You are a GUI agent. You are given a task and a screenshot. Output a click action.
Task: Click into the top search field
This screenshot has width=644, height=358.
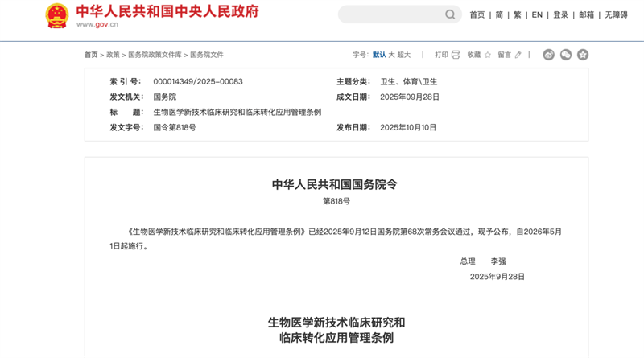click(390, 14)
